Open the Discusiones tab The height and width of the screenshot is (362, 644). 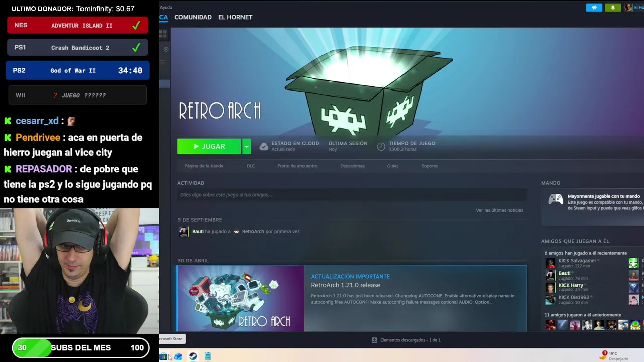click(352, 166)
